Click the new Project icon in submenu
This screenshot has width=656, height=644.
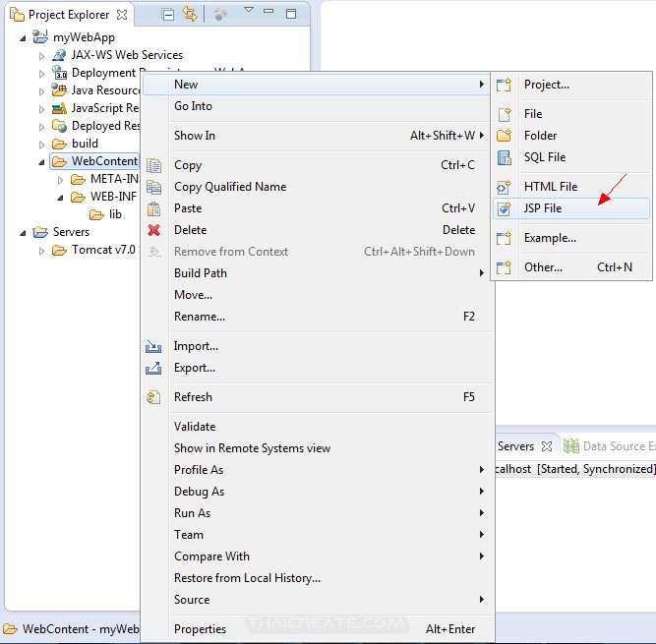pyautogui.click(x=505, y=85)
